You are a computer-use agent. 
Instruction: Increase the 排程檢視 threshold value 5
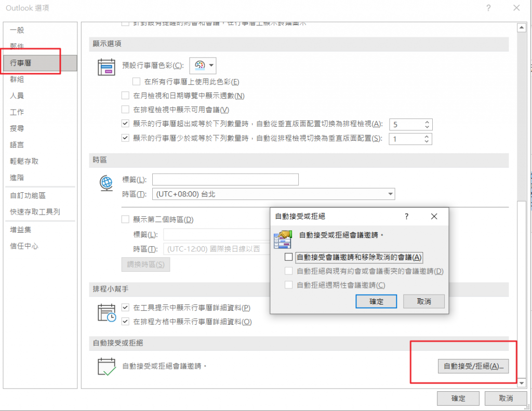coord(427,122)
